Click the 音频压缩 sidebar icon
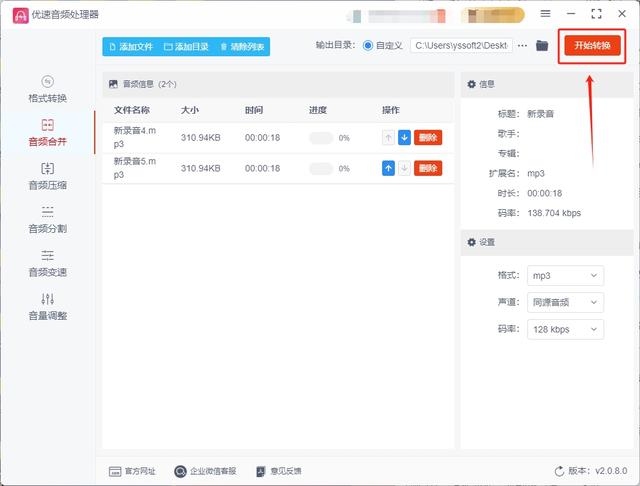Image resolution: width=640 pixels, height=486 pixels. click(x=47, y=169)
